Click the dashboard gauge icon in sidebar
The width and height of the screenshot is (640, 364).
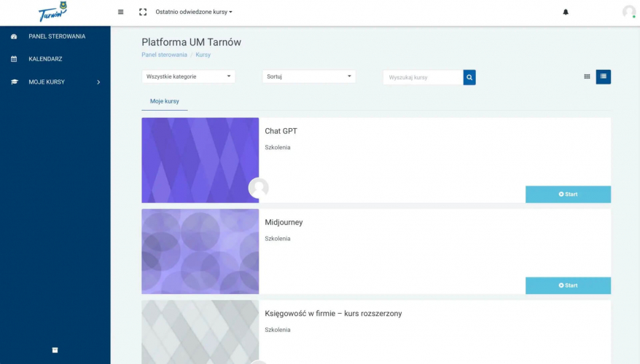(14, 36)
